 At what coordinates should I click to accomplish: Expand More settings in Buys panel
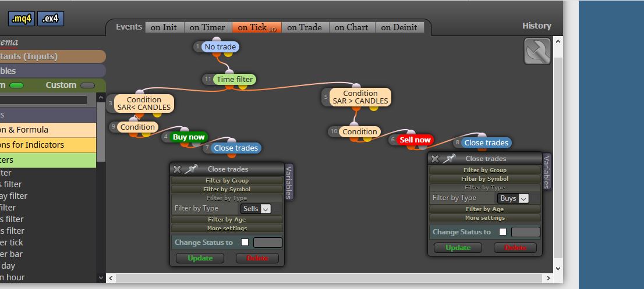pyautogui.click(x=484, y=218)
